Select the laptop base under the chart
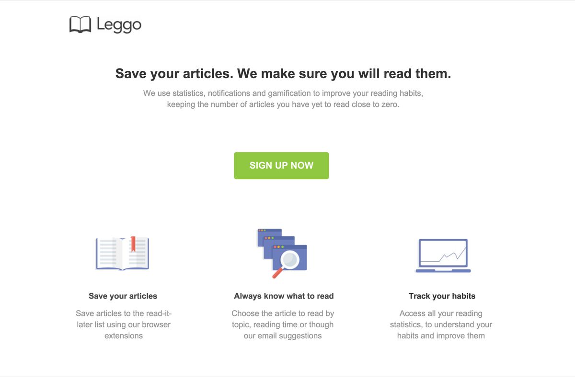The image size is (575, 392). 442,271
